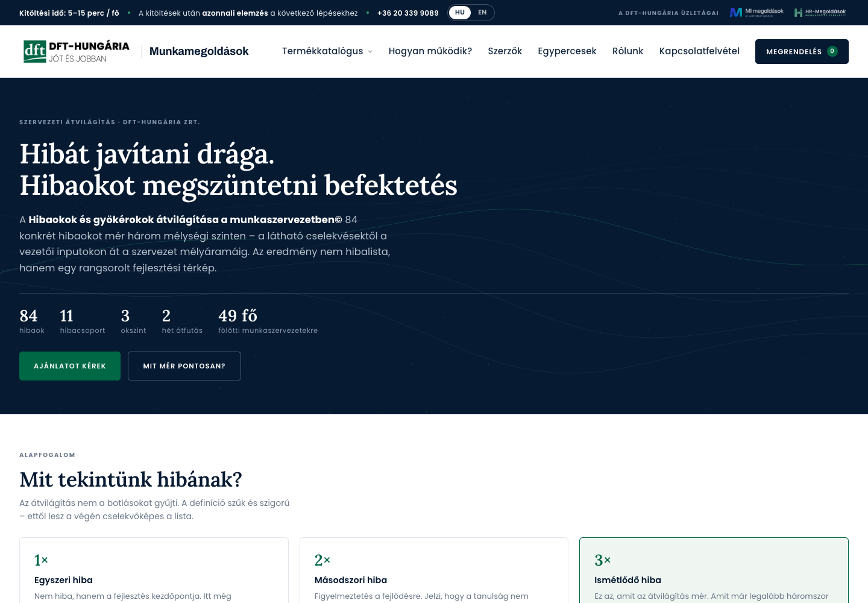Click the "11 hibacsoport" statistic
The height and width of the screenshot is (603, 868).
coord(83,321)
